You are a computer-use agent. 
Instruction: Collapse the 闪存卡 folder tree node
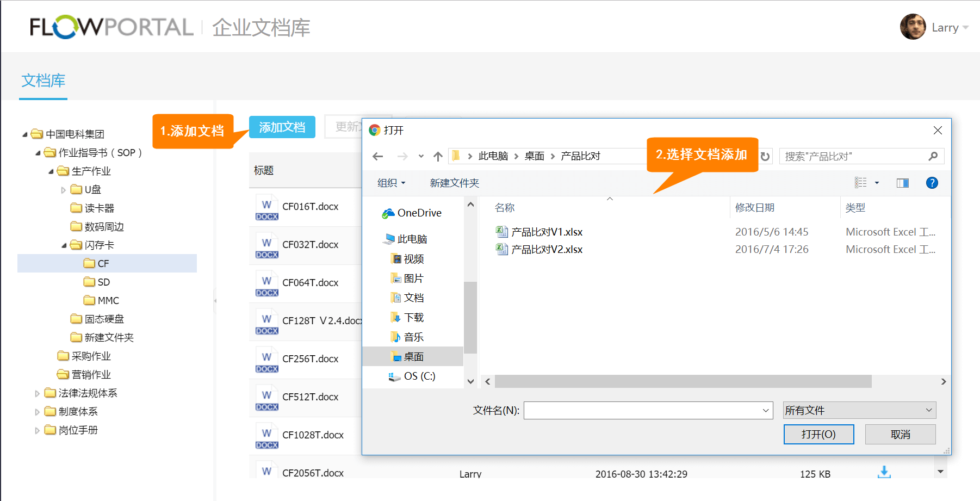64,245
